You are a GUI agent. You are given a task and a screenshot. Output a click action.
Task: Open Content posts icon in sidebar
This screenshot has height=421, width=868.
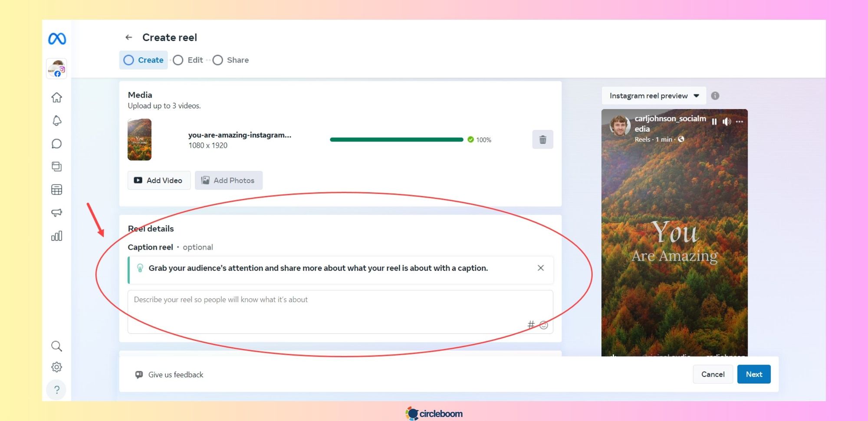coord(57,166)
